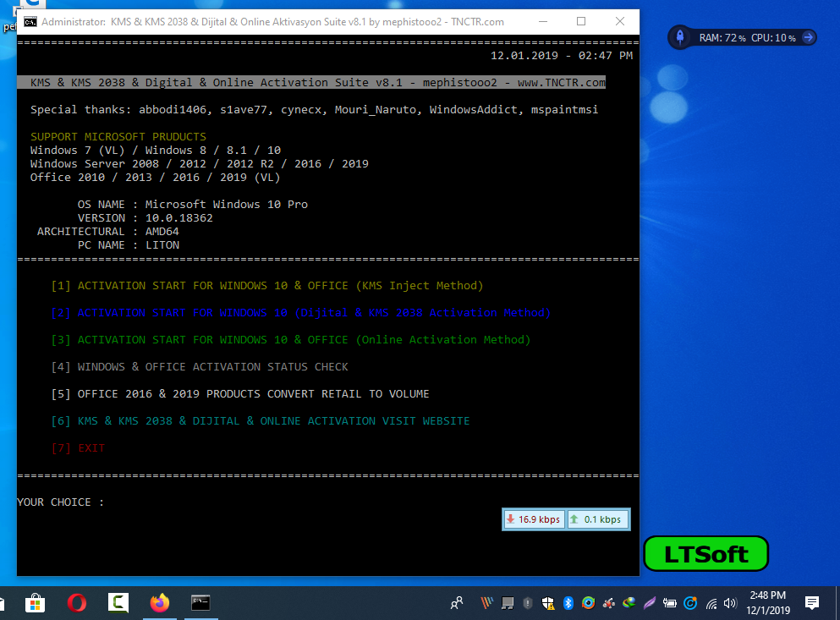Viewport: 840px width, 620px height.
Task: Click option [6] Visit Website line
Action: pyautogui.click(x=260, y=421)
